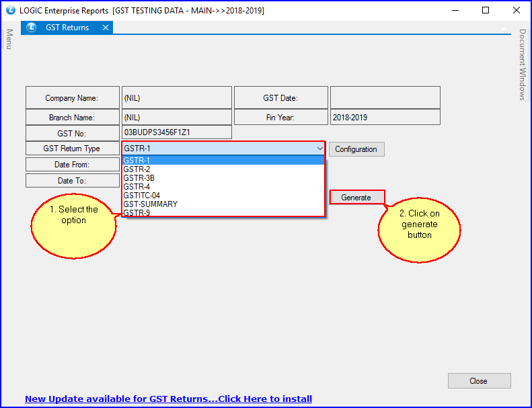
Task: Click the Fin Year field 2018-2019
Action: (385, 118)
